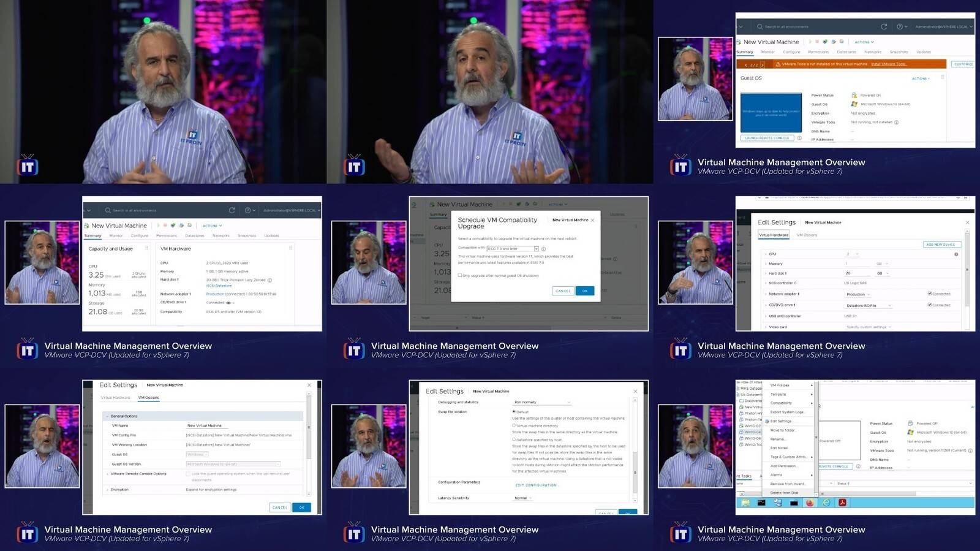The height and width of the screenshot is (551, 980).
Task: Open the command prompt taskbar icon
Action: click(761, 503)
